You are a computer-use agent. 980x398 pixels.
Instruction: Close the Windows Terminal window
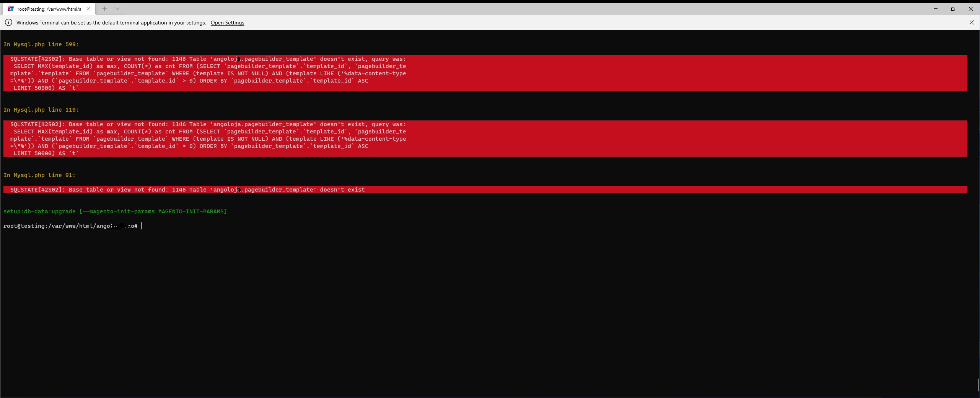pyautogui.click(x=971, y=9)
